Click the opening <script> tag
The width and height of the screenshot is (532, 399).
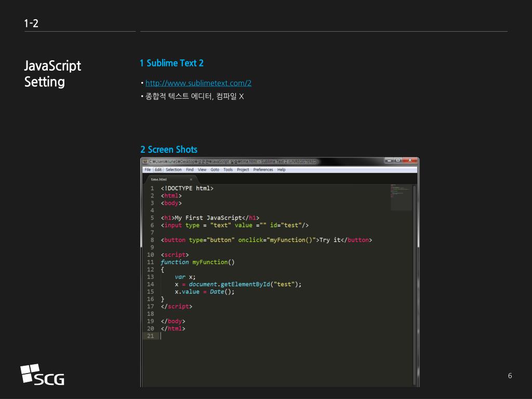[175, 255]
